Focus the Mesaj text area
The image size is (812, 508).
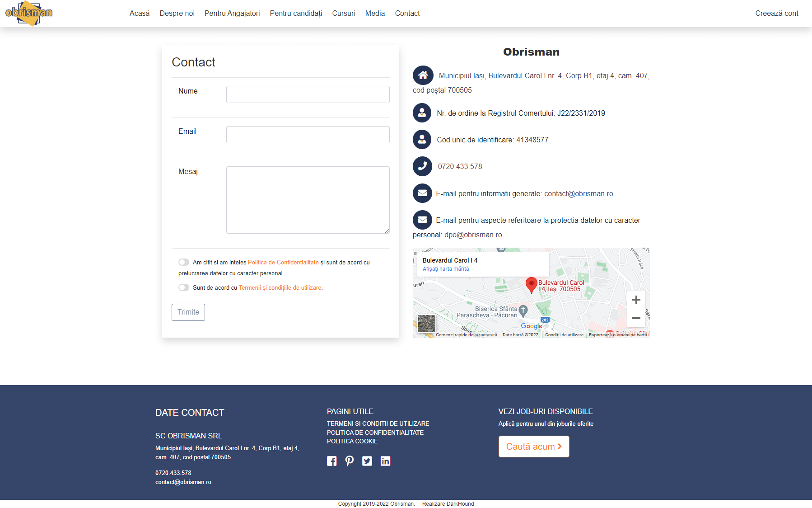(x=308, y=200)
